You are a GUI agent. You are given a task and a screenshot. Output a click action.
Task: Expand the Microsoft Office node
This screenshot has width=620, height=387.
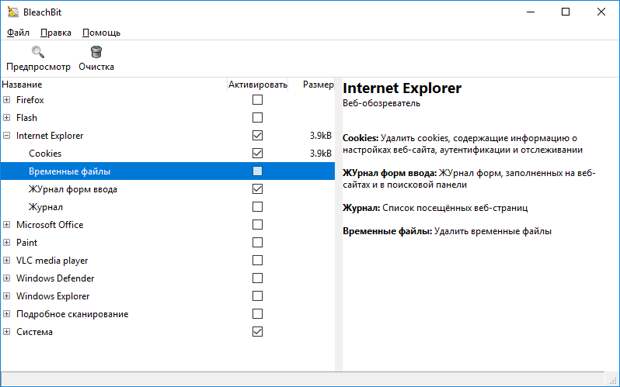pyautogui.click(x=7, y=225)
